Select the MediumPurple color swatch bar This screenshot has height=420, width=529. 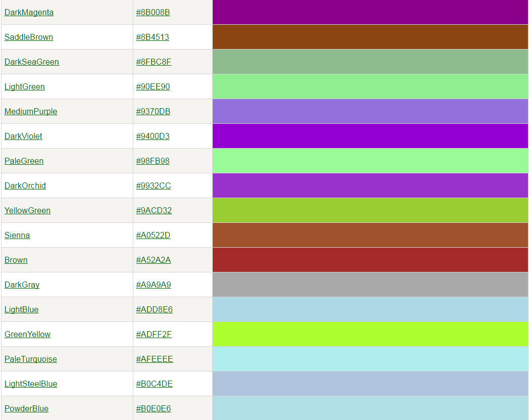[370, 111]
